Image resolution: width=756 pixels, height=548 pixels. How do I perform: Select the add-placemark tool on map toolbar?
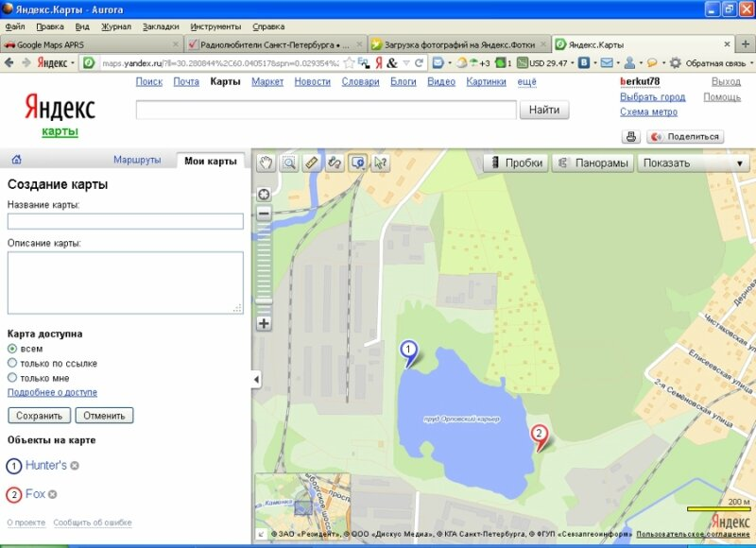tap(358, 163)
